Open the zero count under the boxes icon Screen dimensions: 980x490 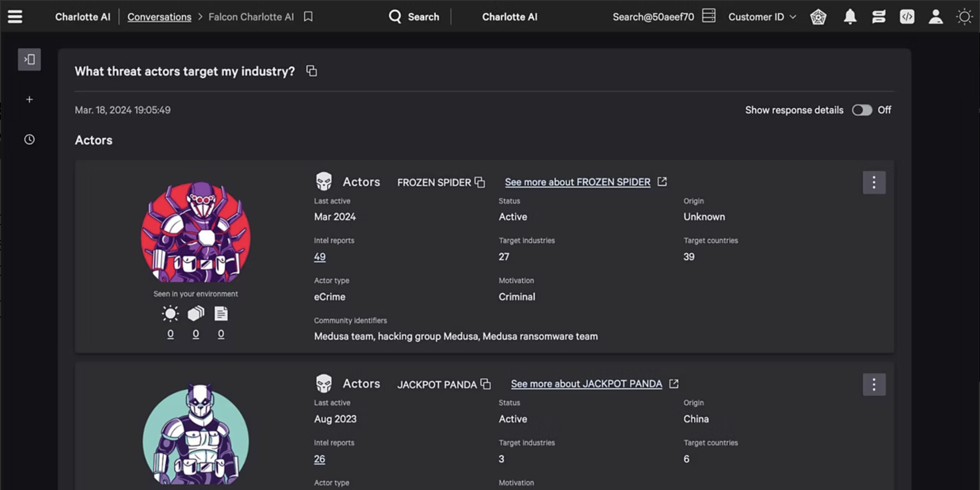click(196, 334)
